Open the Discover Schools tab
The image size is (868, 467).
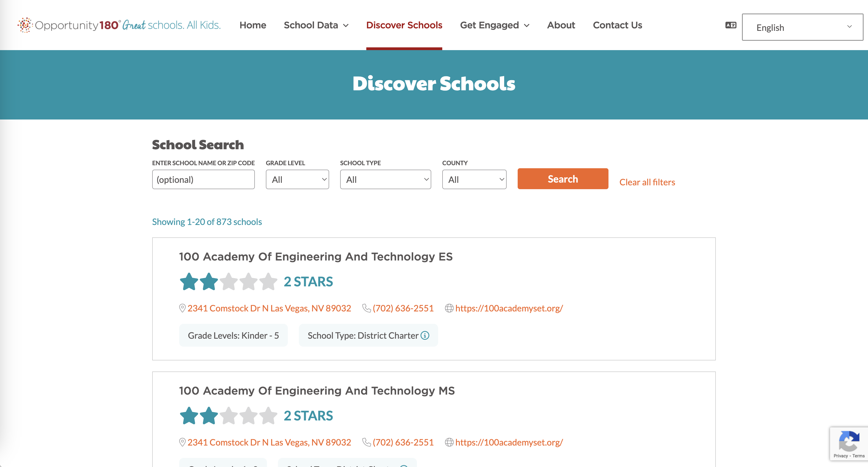click(x=404, y=25)
